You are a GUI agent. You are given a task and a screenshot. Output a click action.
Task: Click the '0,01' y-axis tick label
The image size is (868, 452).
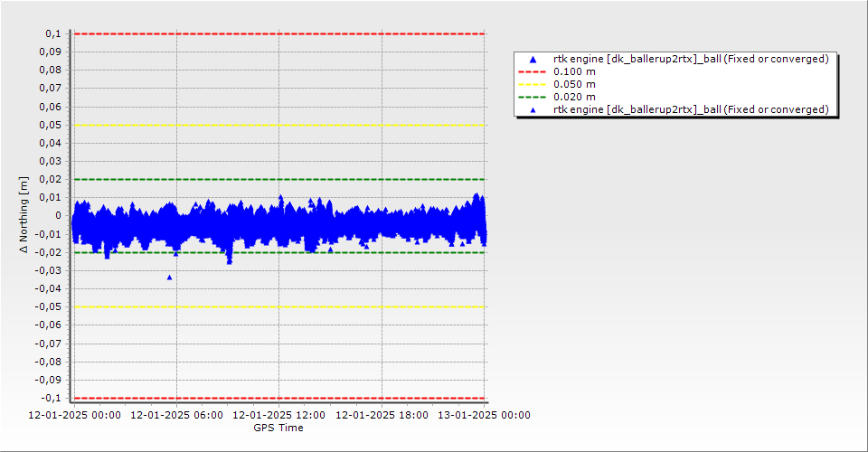[51, 197]
